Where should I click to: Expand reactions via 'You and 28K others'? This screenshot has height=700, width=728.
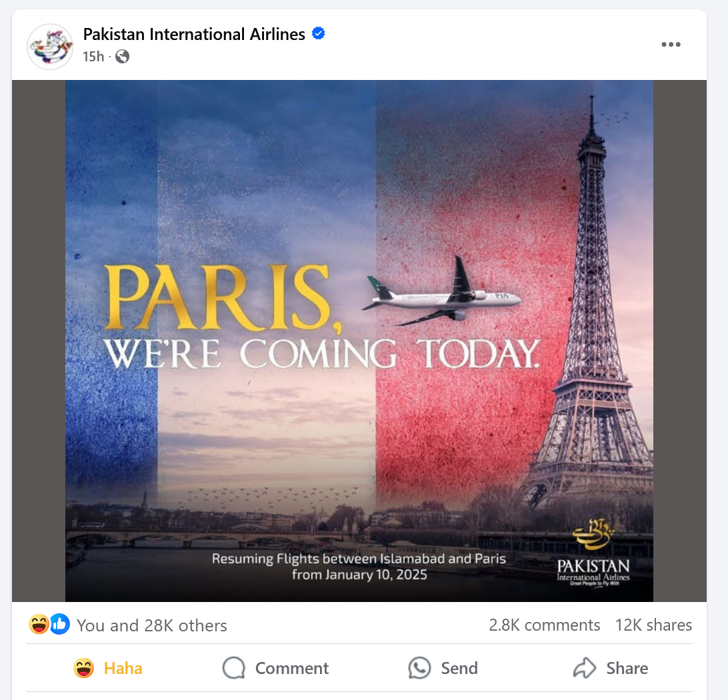tap(152, 625)
